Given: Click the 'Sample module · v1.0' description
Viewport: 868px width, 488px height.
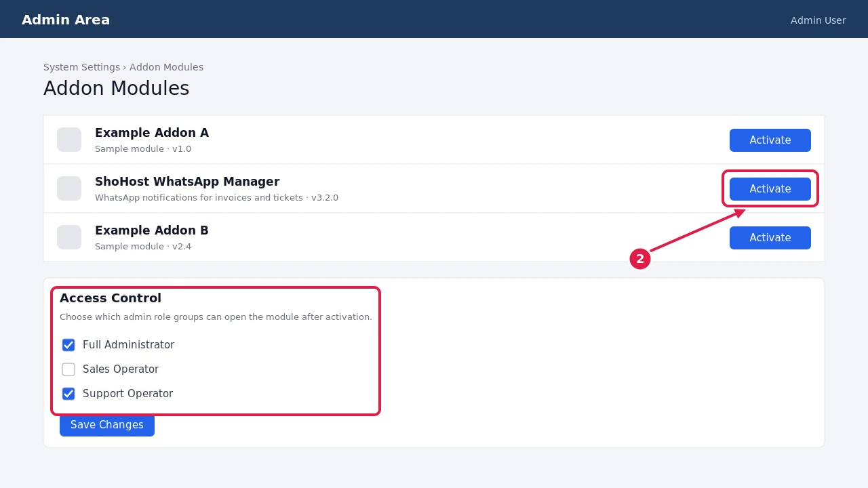Looking at the screenshot, I should [x=143, y=149].
